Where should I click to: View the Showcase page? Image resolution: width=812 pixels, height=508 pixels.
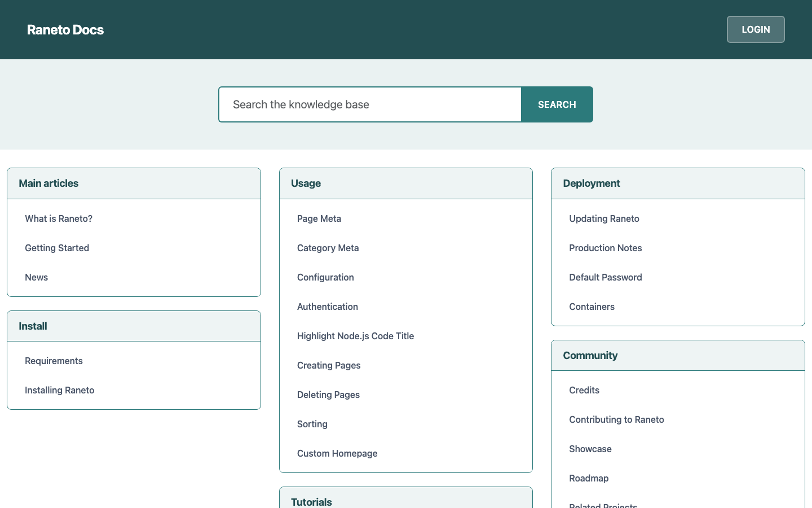coord(590,449)
